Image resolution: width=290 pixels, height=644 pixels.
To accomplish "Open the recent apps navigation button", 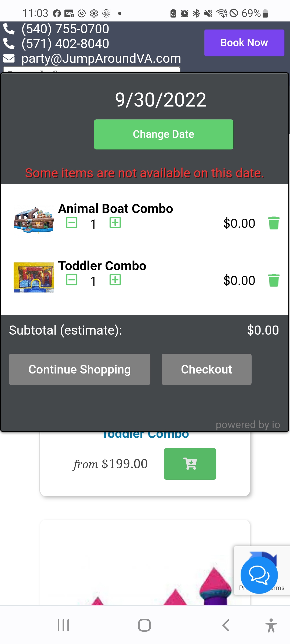I will coord(63,625).
